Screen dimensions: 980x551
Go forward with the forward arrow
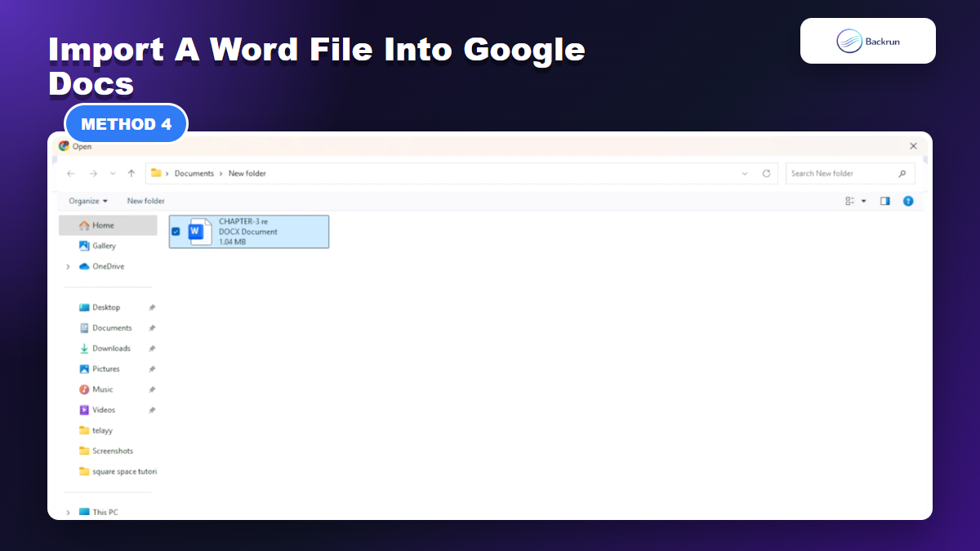pos(93,174)
